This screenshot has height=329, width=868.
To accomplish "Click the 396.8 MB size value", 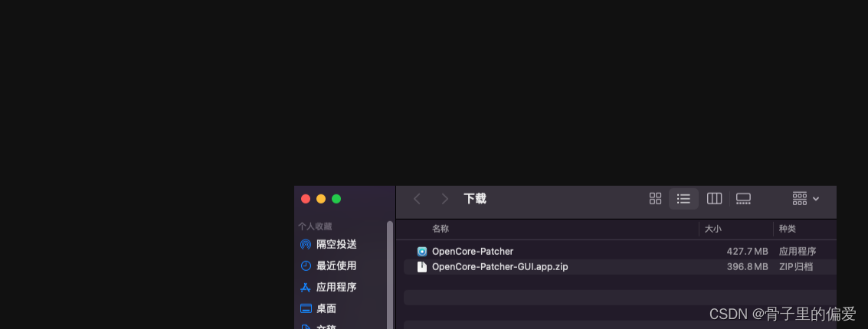I will coord(747,267).
